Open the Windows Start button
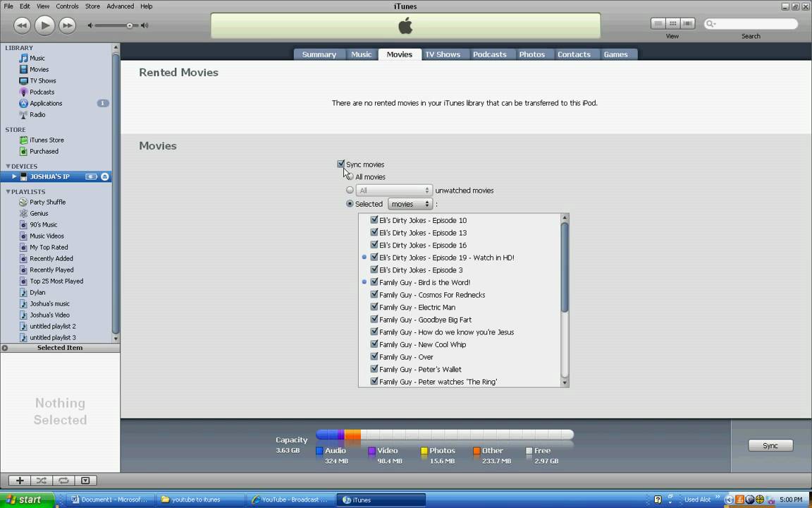This screenshot has width=812, height=508. 27,500
